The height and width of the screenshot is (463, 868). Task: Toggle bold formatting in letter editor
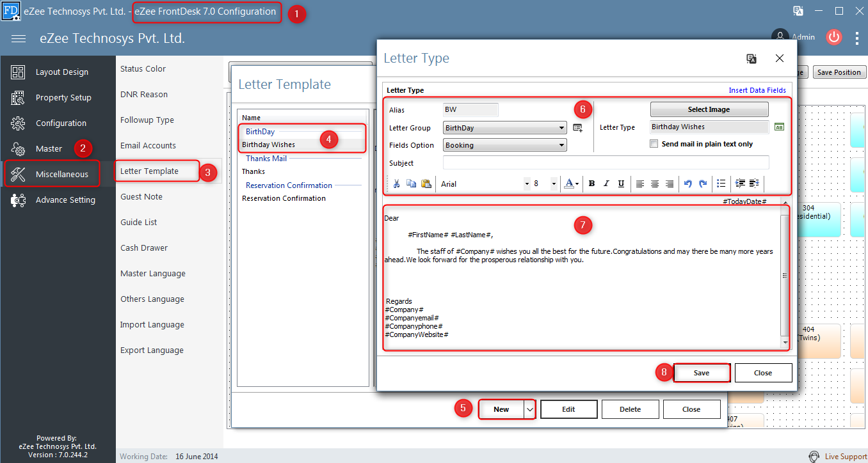pos(591,184)
